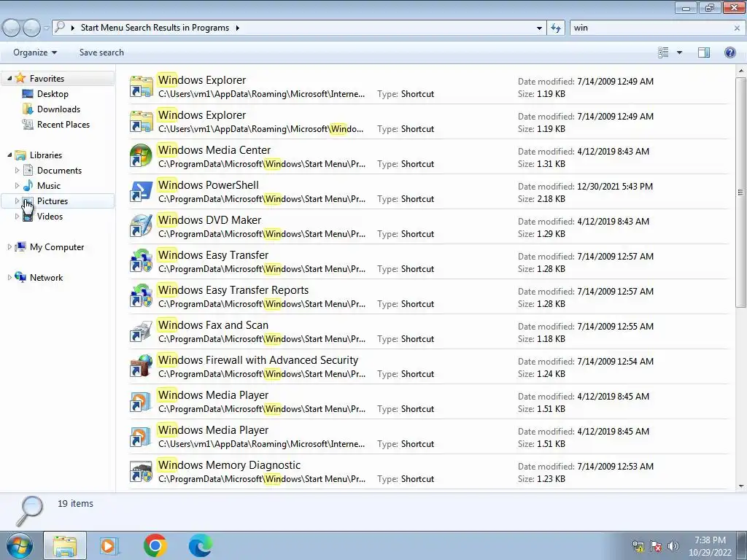The width and height of the screenshot is (747, 560).
Task: Click the volume speaker tray icon
Action: pyautogui.click(x=673, y=545)
